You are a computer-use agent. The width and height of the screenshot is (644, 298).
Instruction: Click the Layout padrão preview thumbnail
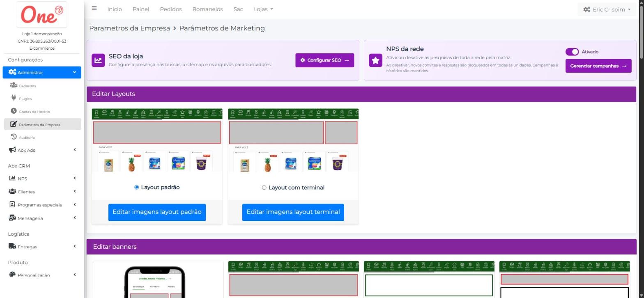pos(157,140)
